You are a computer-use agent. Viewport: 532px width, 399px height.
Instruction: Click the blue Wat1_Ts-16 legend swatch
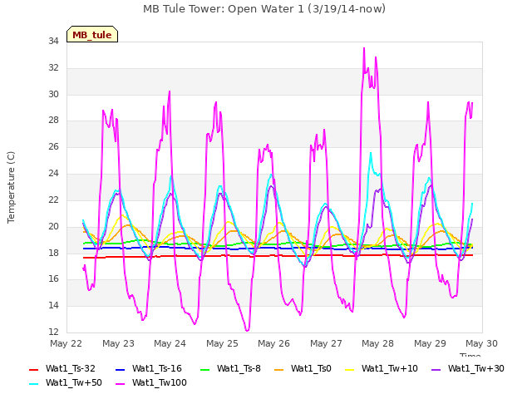coord(120,370)
